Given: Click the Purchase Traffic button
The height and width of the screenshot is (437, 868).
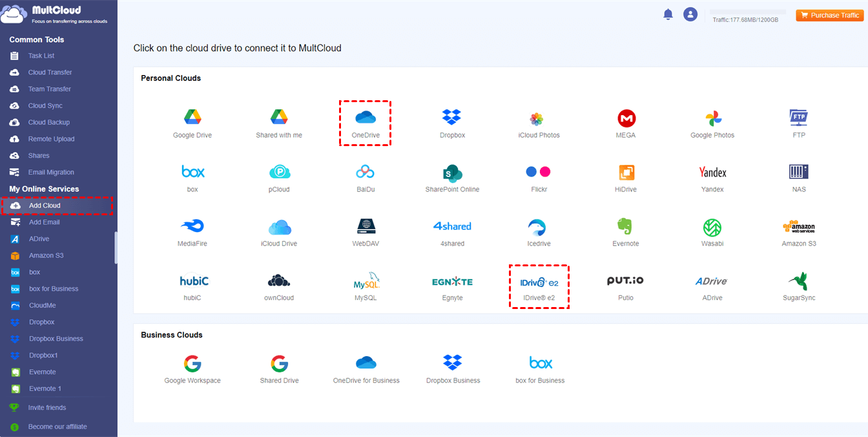Looking at the screenshot, I should point(830,15).
